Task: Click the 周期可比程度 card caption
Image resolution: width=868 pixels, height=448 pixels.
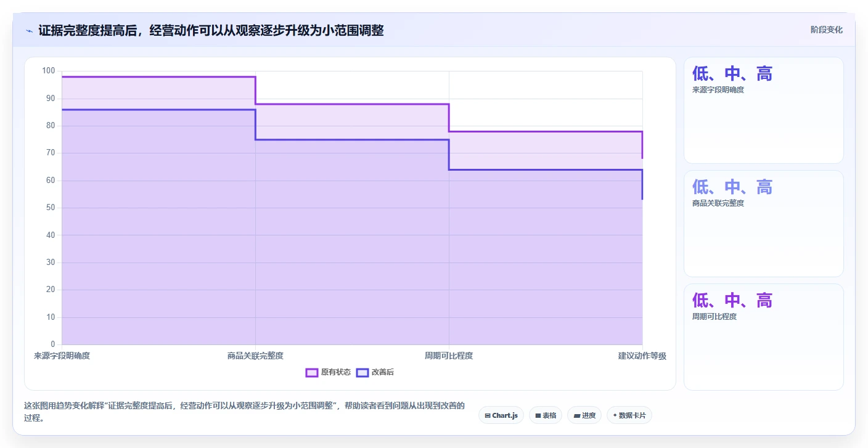Action: [714, 317]
